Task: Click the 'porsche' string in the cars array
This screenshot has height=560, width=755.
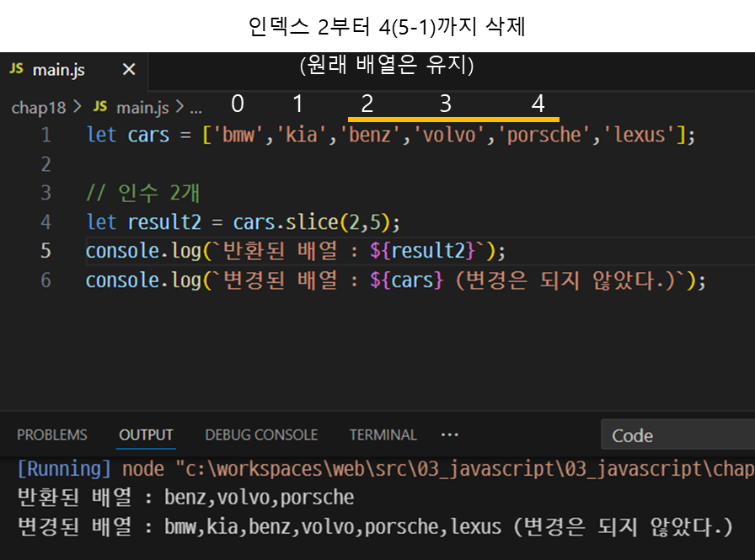Action: 543,135
